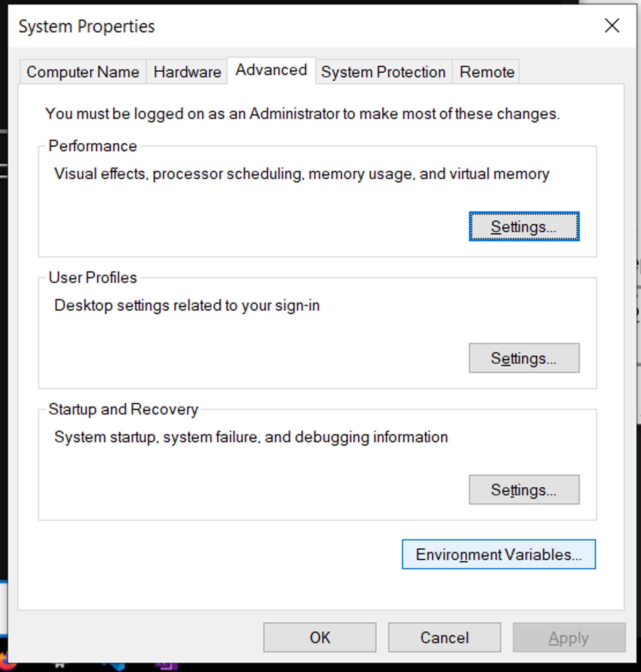The height and width of the screenshot is (672, 641).
Task: Switch to the Remote tab
Action: click(487, 72)
